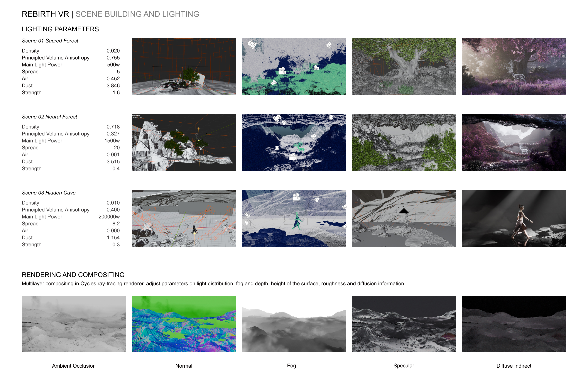The width and height of the screenshot is (588, 392).
Task: Open the Specular pass thumbnail
Action: [404, 324]
